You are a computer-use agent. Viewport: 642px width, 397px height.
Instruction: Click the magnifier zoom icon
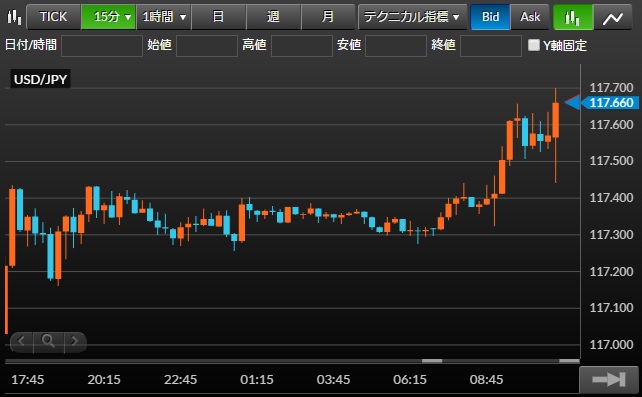(x=48, y=341)
